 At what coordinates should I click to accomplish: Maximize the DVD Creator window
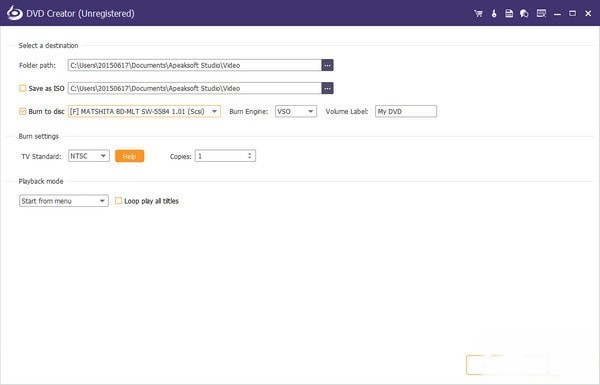click(572, 14)
